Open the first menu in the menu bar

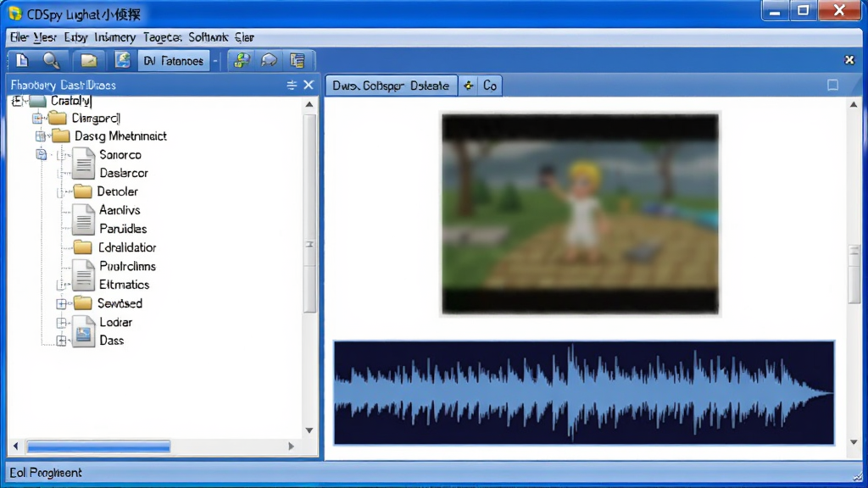tap(19, 37)
